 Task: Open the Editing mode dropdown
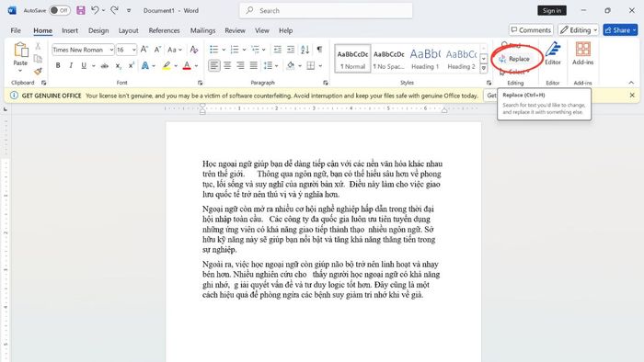tap(579, 30)
